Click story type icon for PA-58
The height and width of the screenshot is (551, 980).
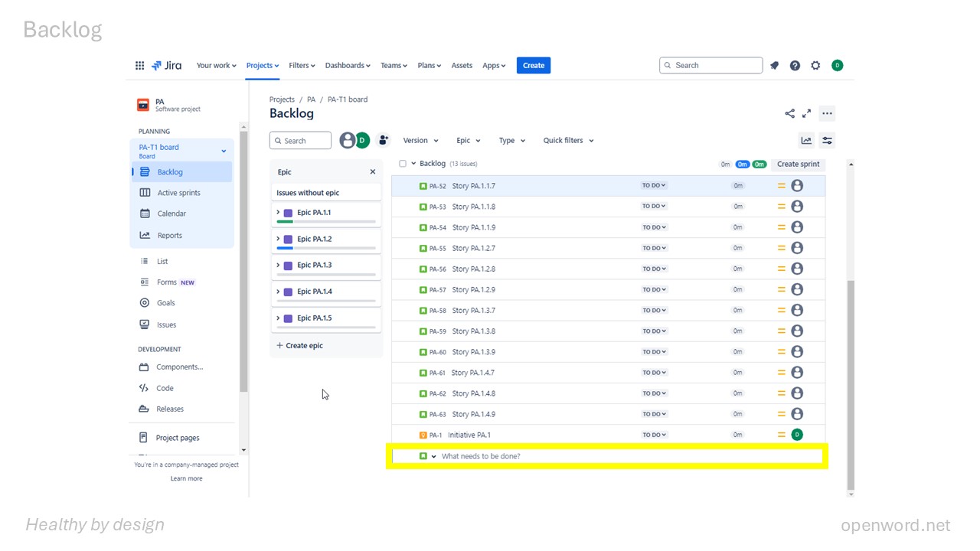point(423,311)
